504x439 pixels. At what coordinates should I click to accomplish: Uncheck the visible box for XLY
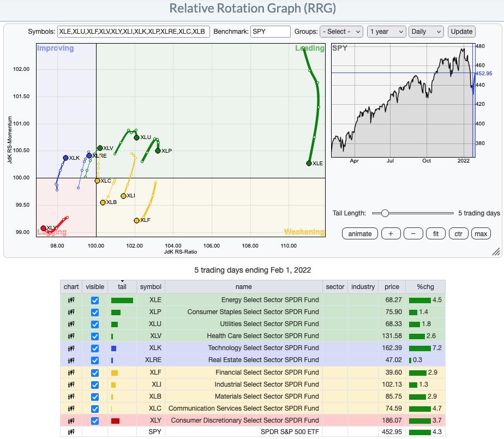tap(95, 420)
